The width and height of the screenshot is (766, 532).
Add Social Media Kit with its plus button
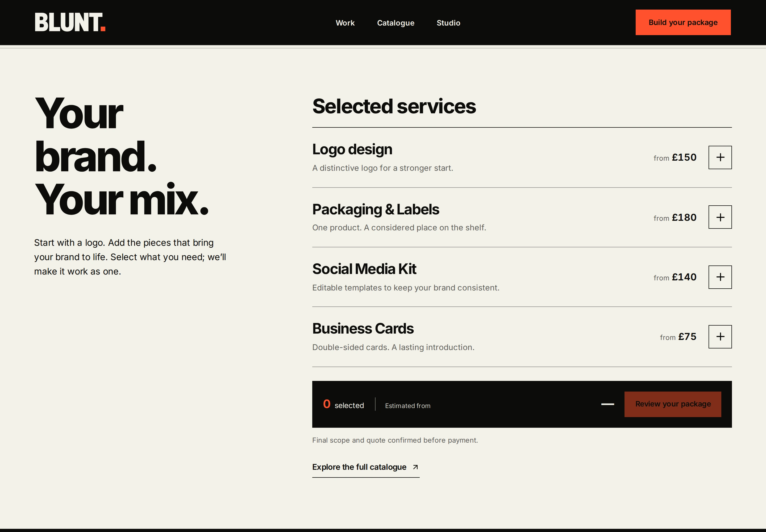point(720,277)
